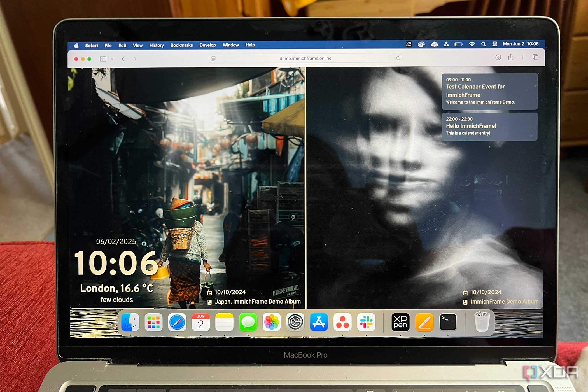Image resolution: width=588 pixels, height=392 pixels.
Task: Go back with the back arrow
Action: (123, 59)
